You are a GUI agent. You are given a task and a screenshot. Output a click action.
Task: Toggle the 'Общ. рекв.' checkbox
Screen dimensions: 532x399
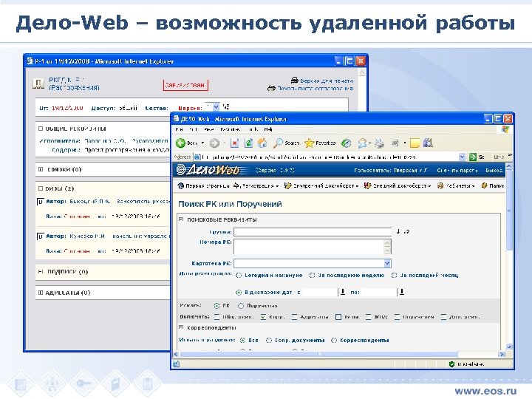[217, 317]
